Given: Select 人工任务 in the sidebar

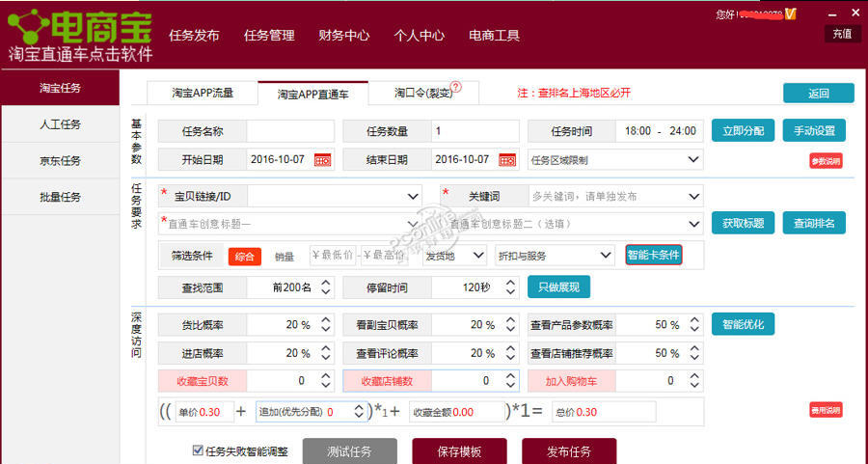Looking at the screenshot, I should point(60,124).
